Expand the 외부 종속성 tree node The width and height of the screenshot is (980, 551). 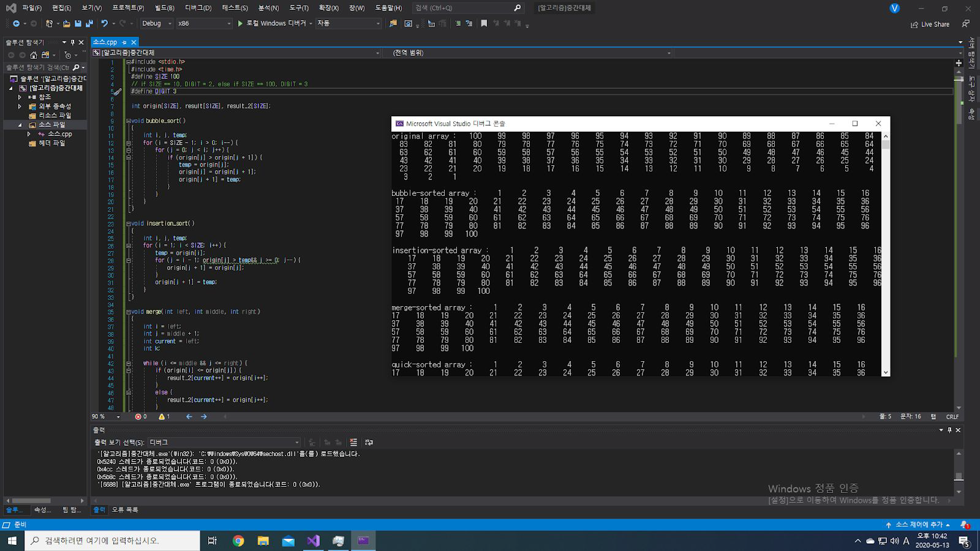coord(20,106)
